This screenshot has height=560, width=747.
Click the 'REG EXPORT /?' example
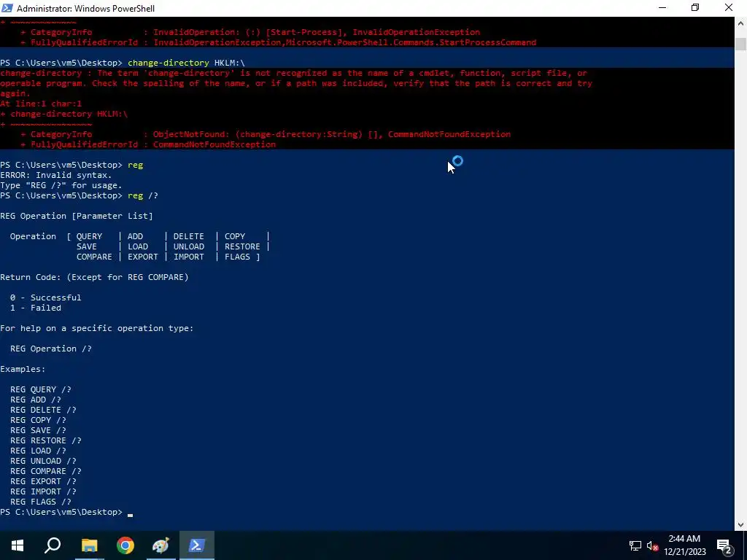pos(43,482)
